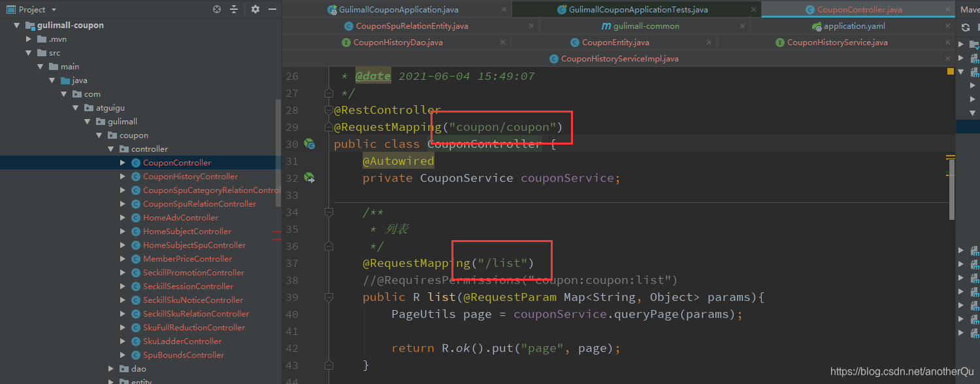Close the CouponEntity.java tab

click(709, 43)
